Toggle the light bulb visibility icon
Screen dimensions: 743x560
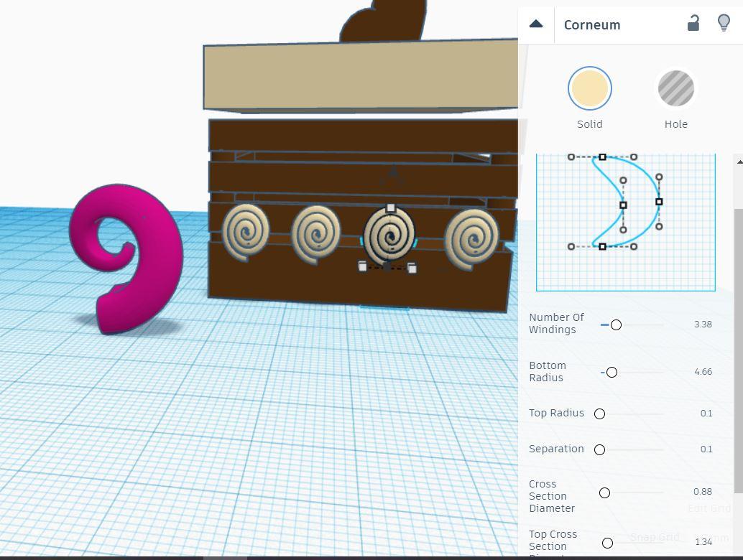(x=724, y=23)
